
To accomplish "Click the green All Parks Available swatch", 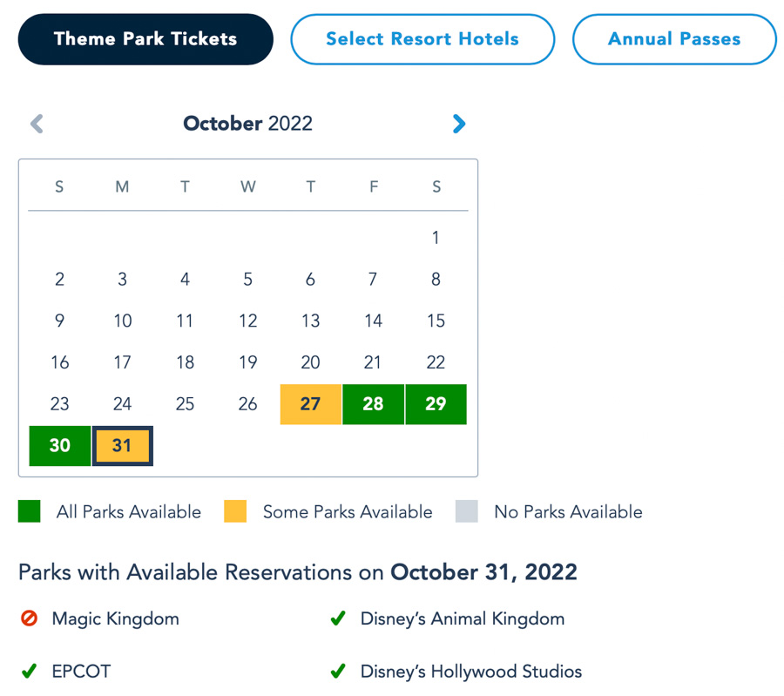I will (30, 511).
